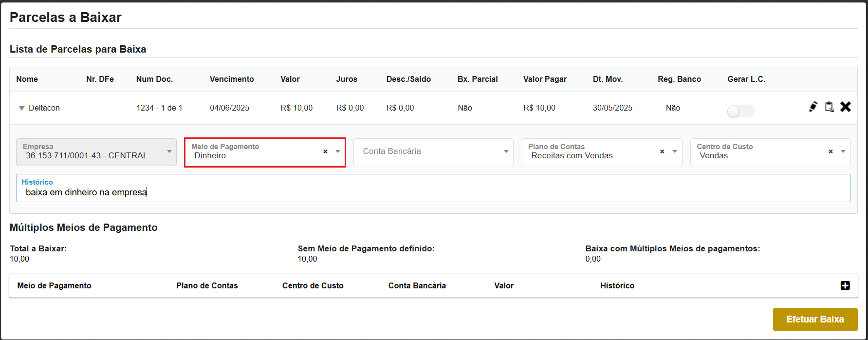The image size is (868, 340).
Task: Enable the Gerar L.C. toggle
Action: coord(740,112)
